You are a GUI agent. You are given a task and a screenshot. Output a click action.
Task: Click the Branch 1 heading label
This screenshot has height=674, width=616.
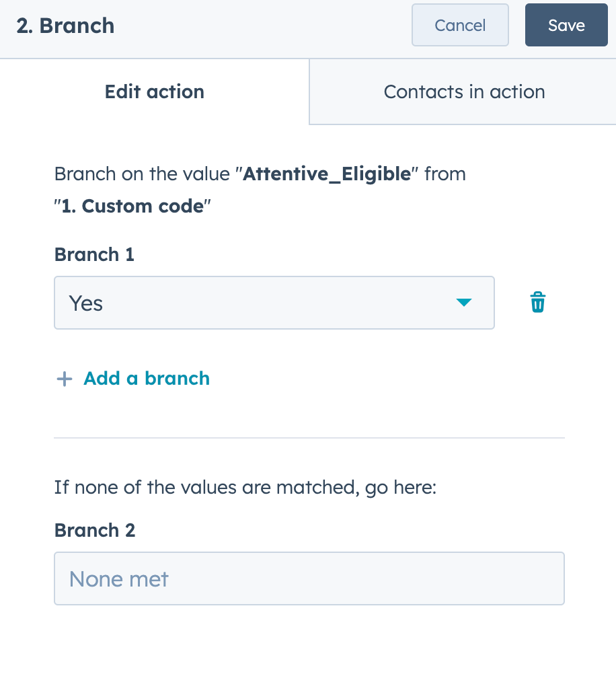point(94,255)
